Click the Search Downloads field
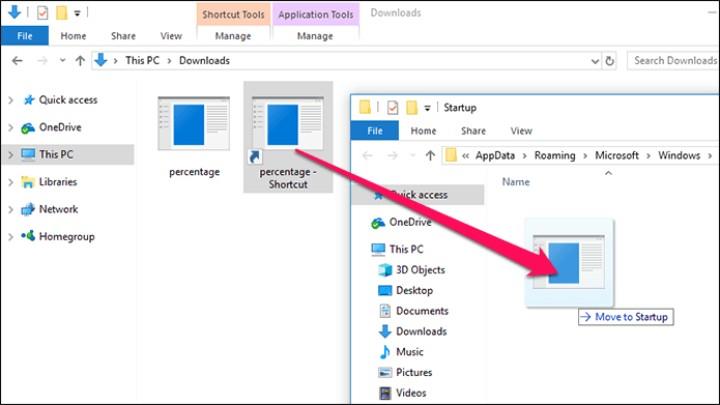Image resolution: width=720 pixels, height=405 pixels. (675, 61)
